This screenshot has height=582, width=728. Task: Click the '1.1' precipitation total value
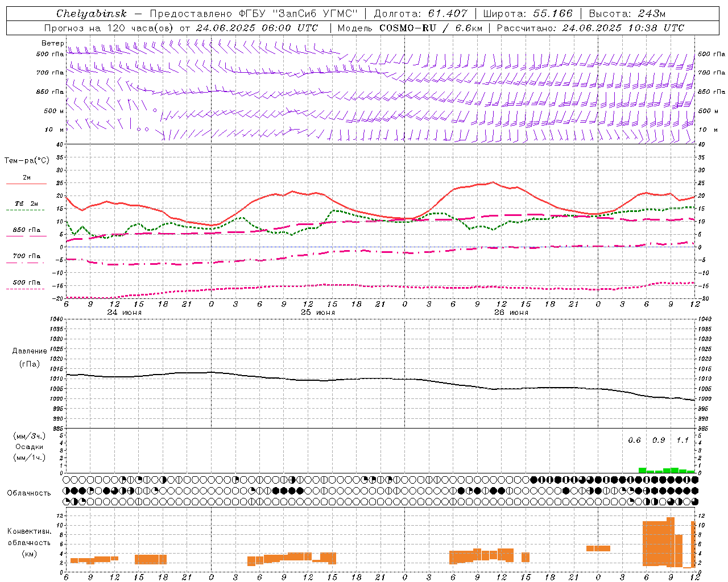(682, 440)
